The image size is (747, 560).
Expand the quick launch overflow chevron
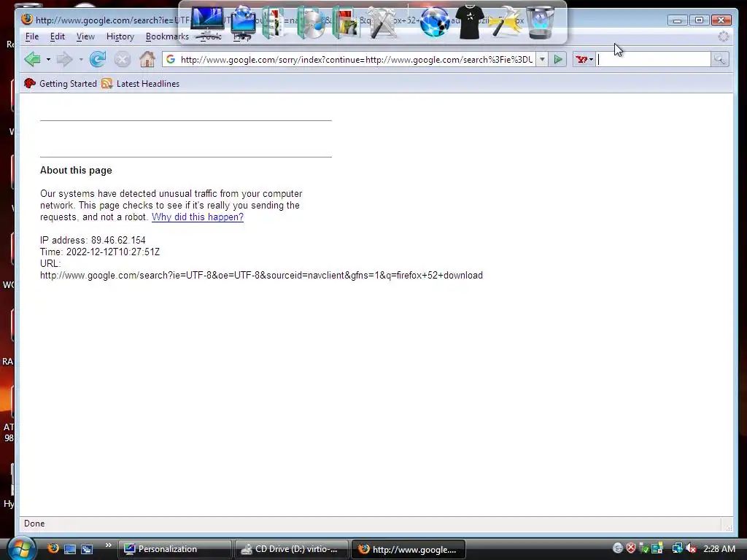(x=108, y=545)
